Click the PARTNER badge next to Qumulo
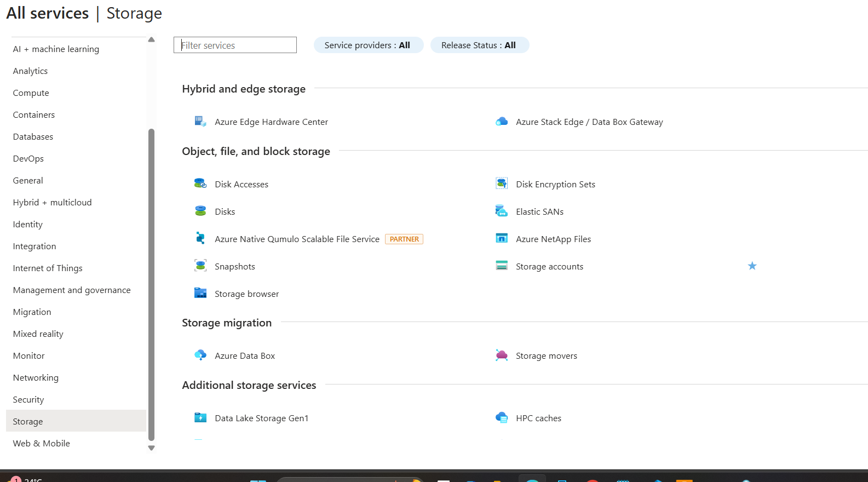This screenshot has width=868, height=482. [404, 239]
